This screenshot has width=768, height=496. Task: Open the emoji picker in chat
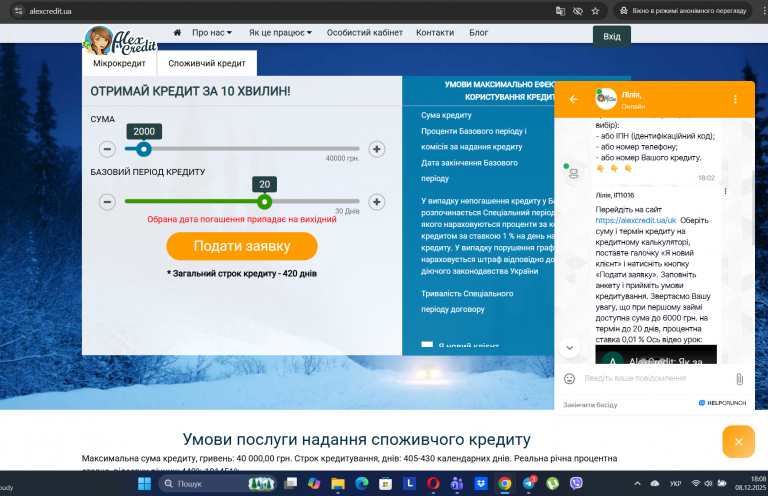click(569, 378)
